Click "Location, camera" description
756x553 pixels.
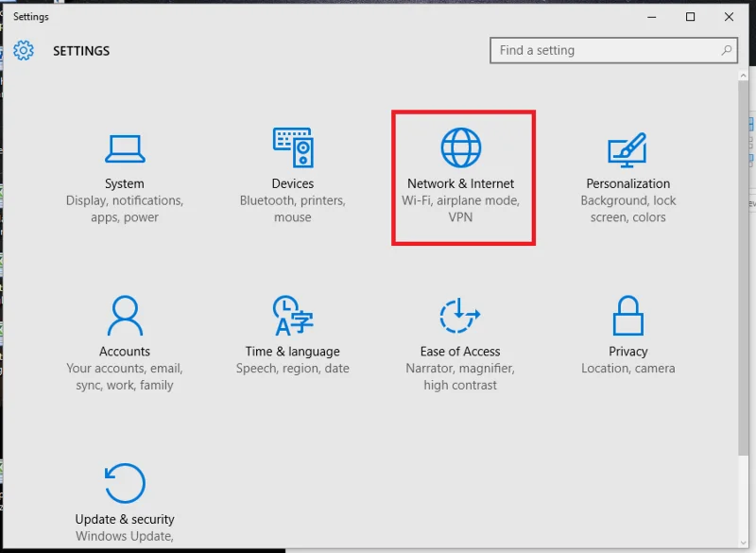[627, 369]
